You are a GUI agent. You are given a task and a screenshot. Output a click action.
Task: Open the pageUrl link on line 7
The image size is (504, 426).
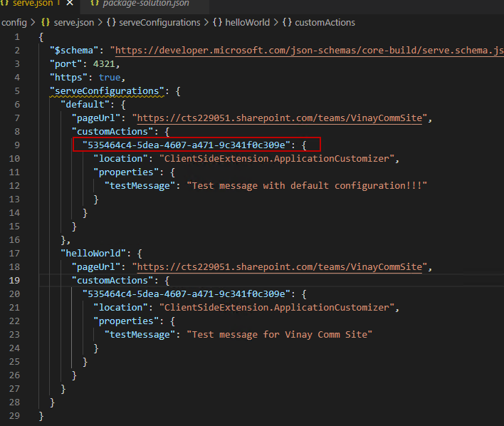[280, 118]
